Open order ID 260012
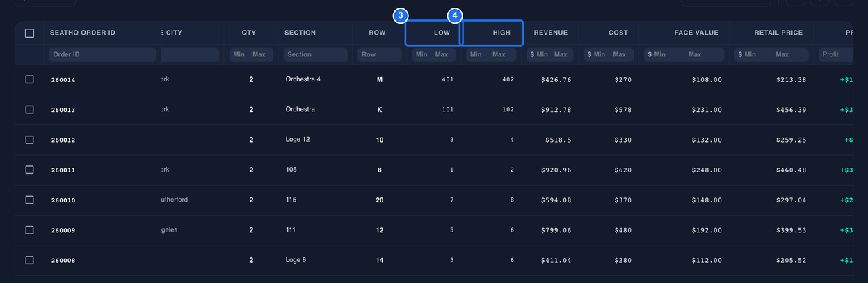868x283 pixels. pyautogui.click(x=63, y=140)
